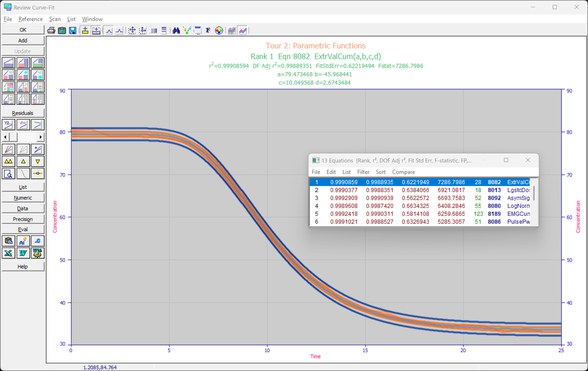Click the single upward yellow triangle icon

[x=23, y=161]
